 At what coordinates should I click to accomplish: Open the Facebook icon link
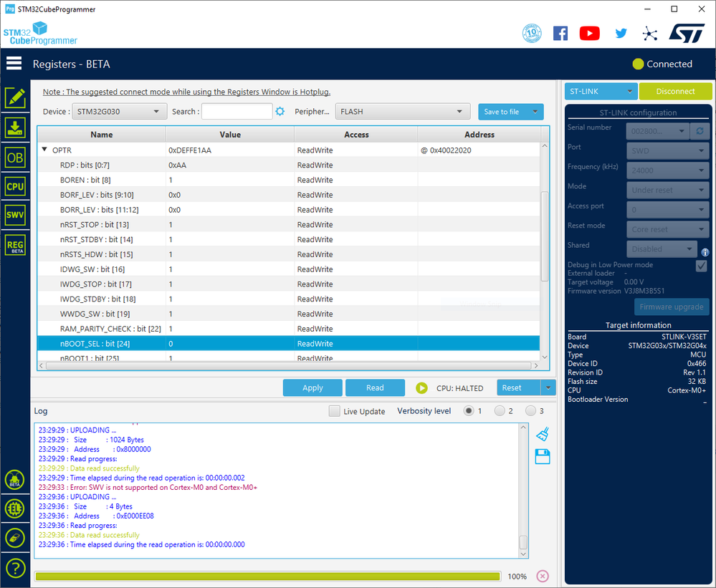coord(560,33)
